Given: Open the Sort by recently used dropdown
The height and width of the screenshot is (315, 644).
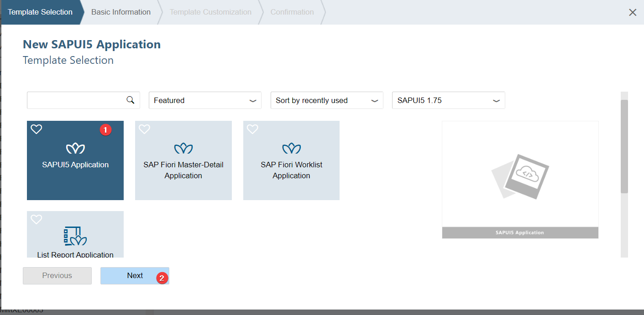Looking at the screenshot, I should (327, 100).
